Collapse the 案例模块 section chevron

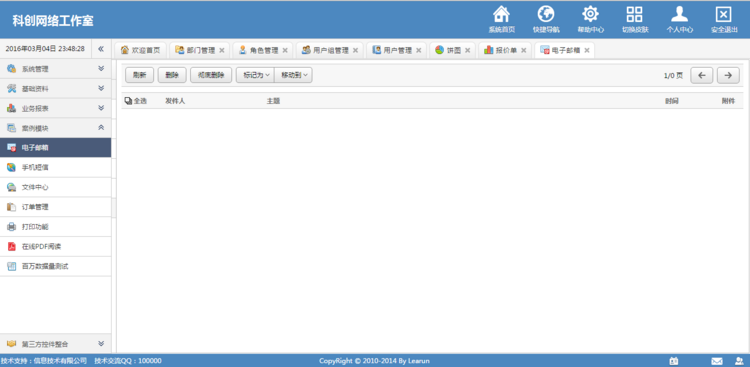click(x=101, y=128)
